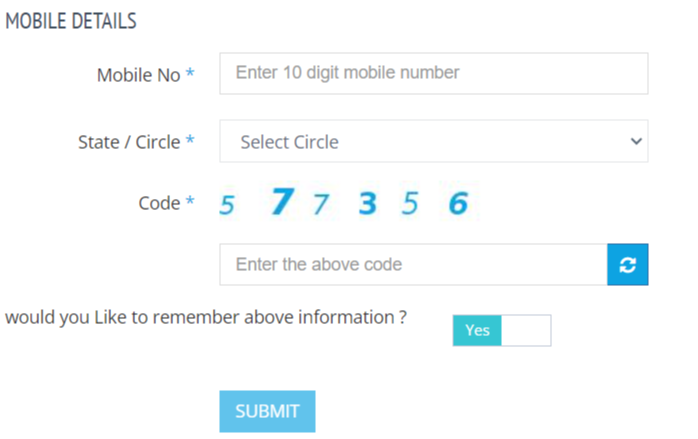Click the remember above information question text
This screenshot has height=439, width=698.
pos(206,318)
